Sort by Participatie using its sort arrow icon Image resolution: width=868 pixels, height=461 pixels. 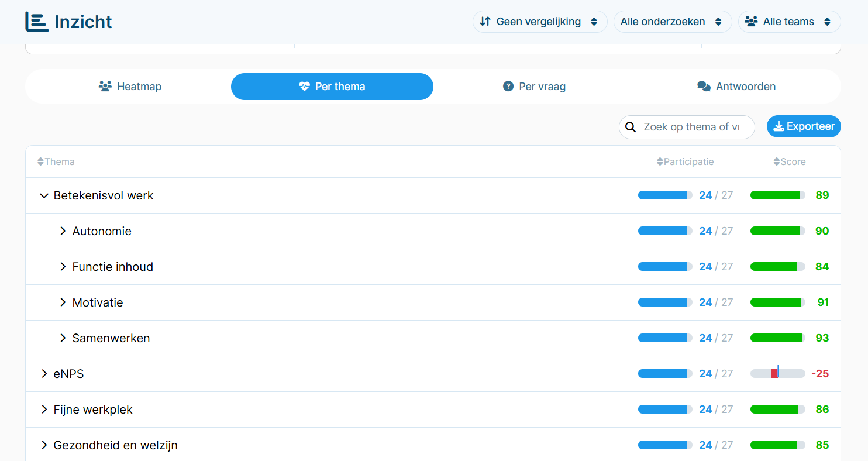[660, 162]
